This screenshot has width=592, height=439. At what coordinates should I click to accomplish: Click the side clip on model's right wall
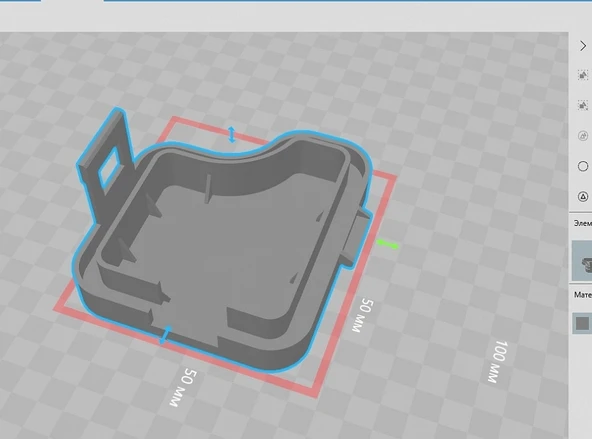[x=358, y=237]
